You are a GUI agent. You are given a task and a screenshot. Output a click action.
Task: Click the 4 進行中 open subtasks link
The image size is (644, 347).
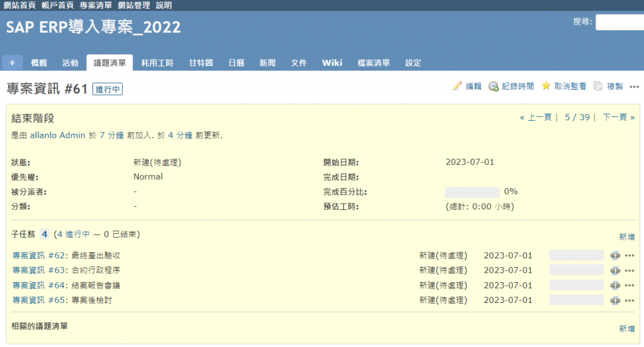click(73, 234)
